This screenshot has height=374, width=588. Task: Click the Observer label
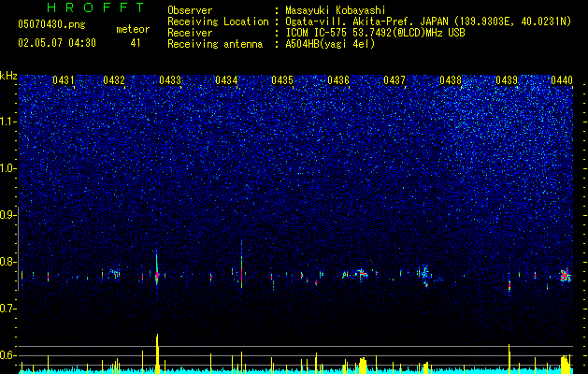[190, 10]
